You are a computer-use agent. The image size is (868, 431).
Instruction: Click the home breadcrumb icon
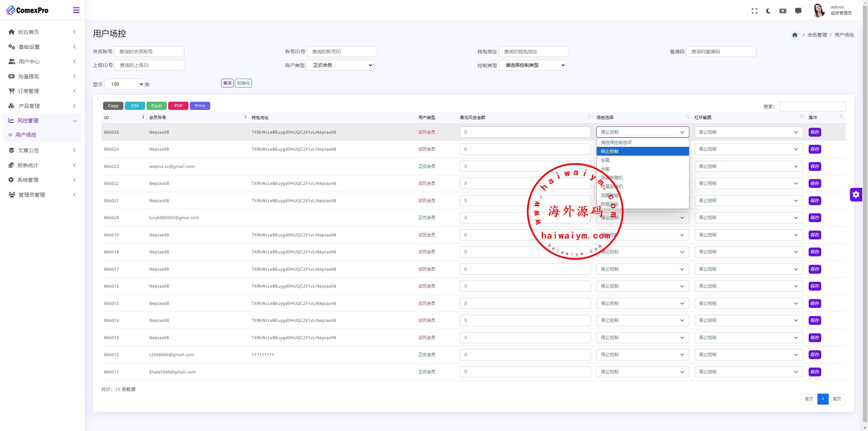[x=795, y=35]
